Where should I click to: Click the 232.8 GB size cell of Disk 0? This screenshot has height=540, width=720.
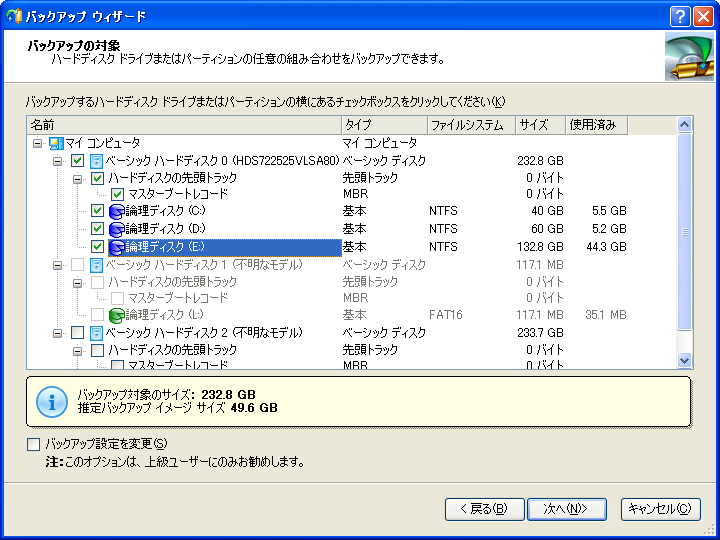540,161
